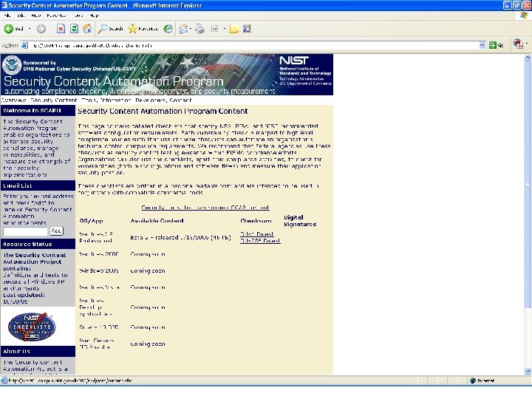Open the File menu
Screen dimensions: 532x399
7,16
